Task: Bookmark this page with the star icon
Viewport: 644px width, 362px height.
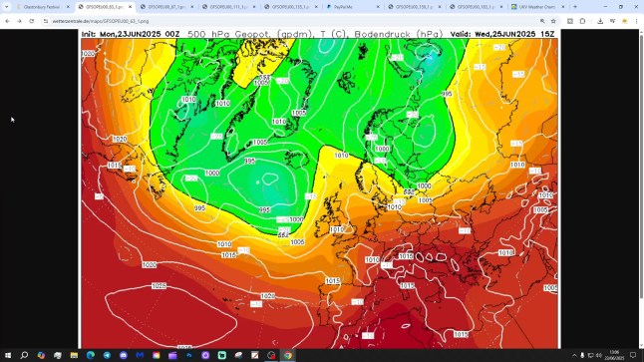Action: point(553,21)
